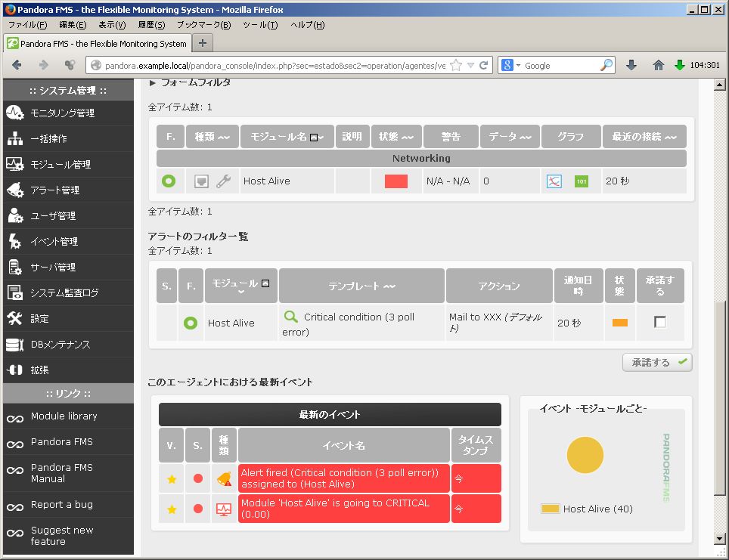729x560 pixels.
Task: Open the モジュール管理 sidebar menu
Action: [x=68, y=164]
